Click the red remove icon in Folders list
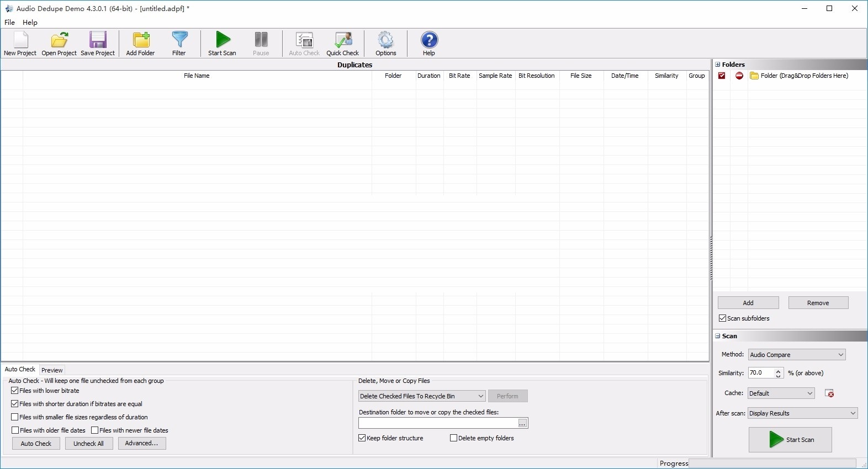868x469 pixels. point(739,76)
